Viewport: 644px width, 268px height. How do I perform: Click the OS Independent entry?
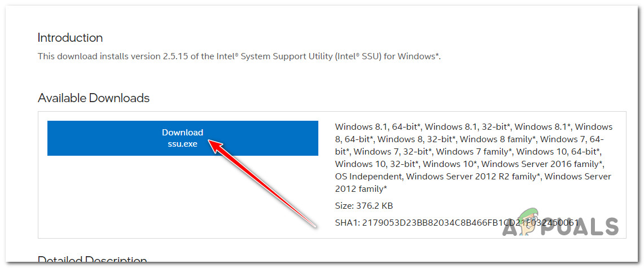click(367, 177)
